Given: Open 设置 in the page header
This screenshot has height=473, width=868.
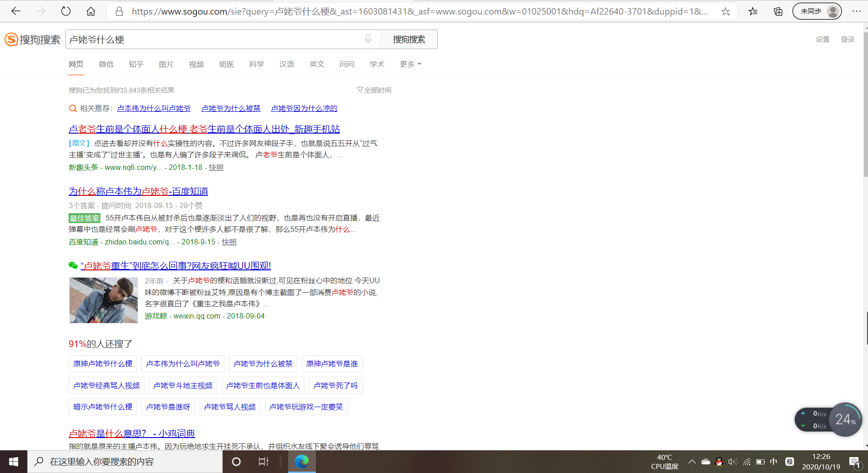Looking at the screenshot, I should [x=823, y=40].
